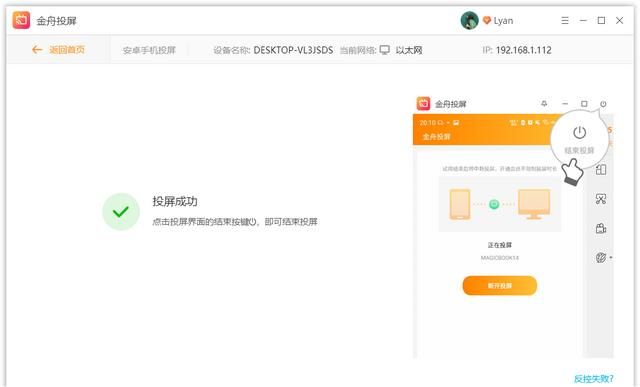Select the 安卓手机投屏 tab label
640x387 pixels.
[x=149, y=50]
